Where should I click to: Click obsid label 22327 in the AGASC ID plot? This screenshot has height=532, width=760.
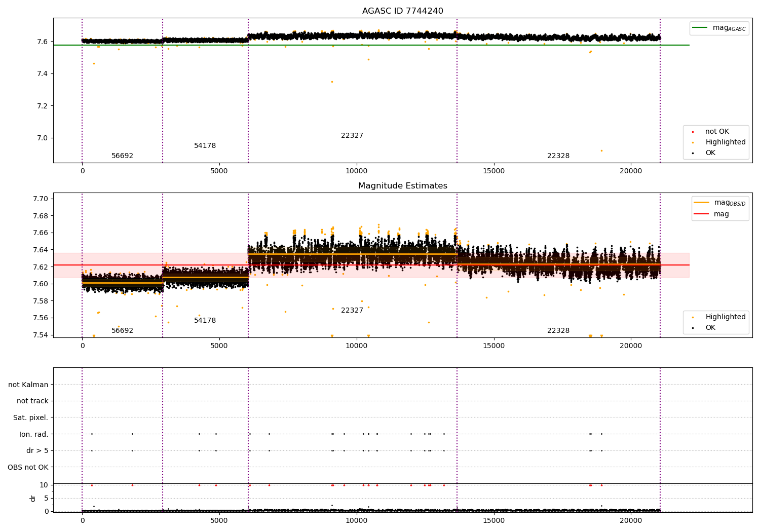(x=352, y=136)
